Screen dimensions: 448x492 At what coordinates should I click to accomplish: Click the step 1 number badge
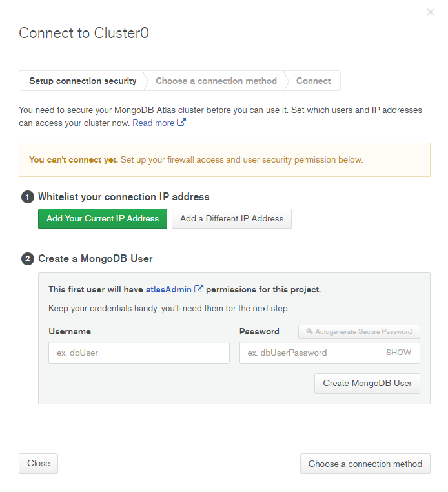27,197
